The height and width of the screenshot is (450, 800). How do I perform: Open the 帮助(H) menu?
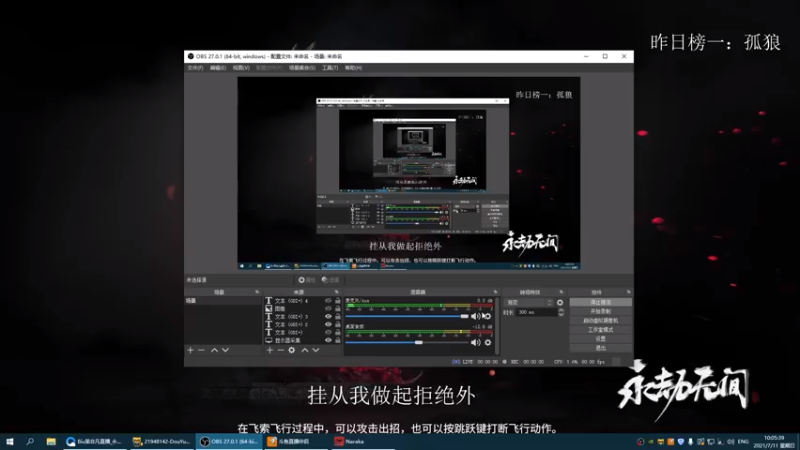coord(353,68)
